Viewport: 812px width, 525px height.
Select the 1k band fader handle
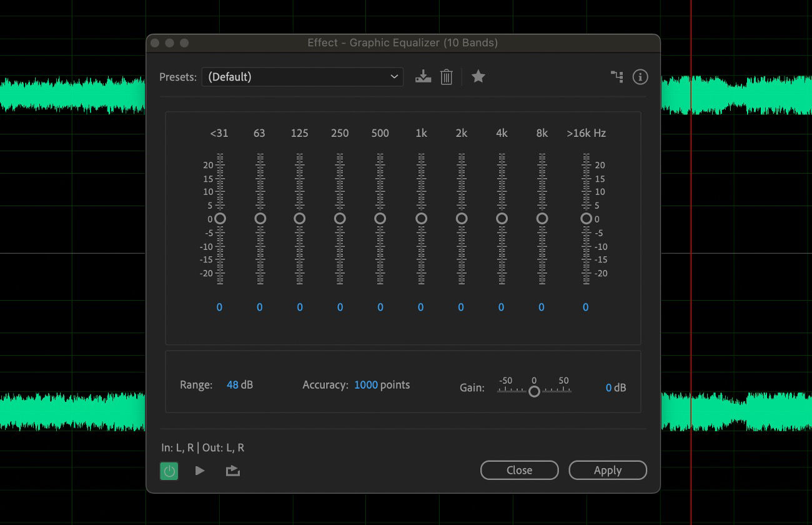(x=420, y=219)
